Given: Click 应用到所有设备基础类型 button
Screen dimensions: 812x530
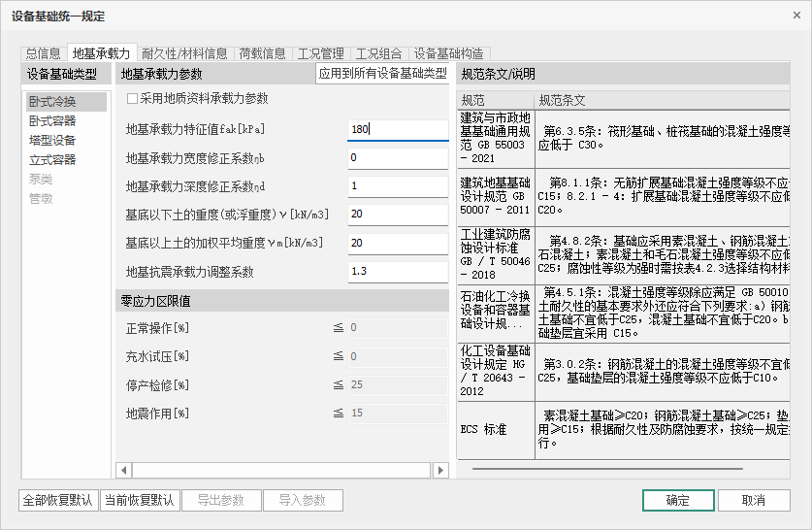Looking at the screenshot, I should [x=382, y=73].
